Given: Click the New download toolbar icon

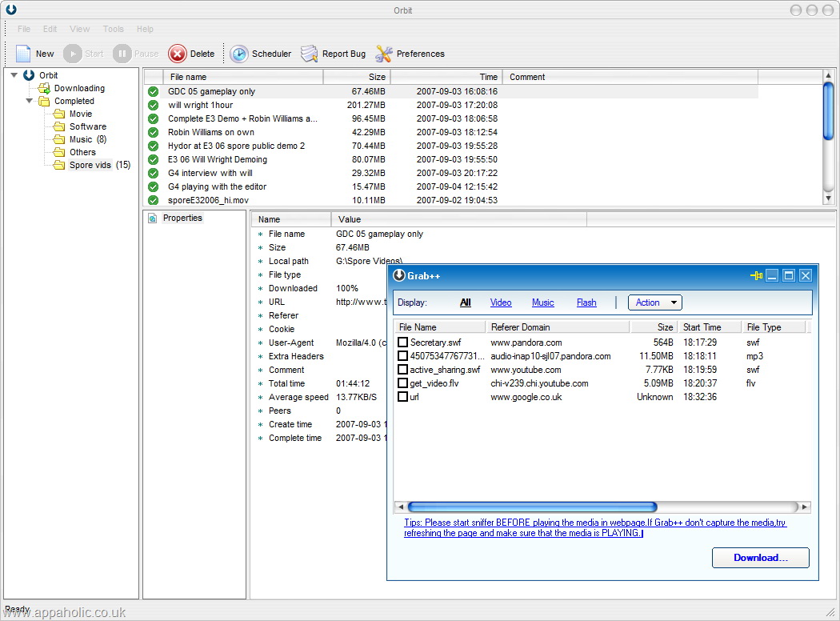Looking at the screenshot, I should 23,54.
